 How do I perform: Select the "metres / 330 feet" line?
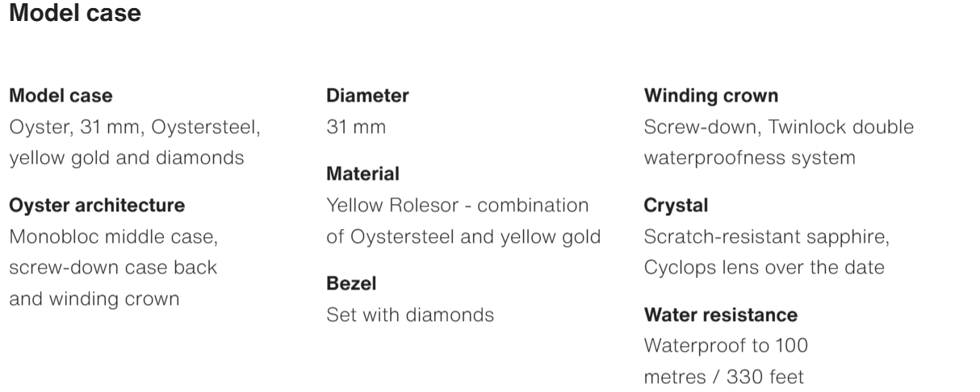[724, 377]
